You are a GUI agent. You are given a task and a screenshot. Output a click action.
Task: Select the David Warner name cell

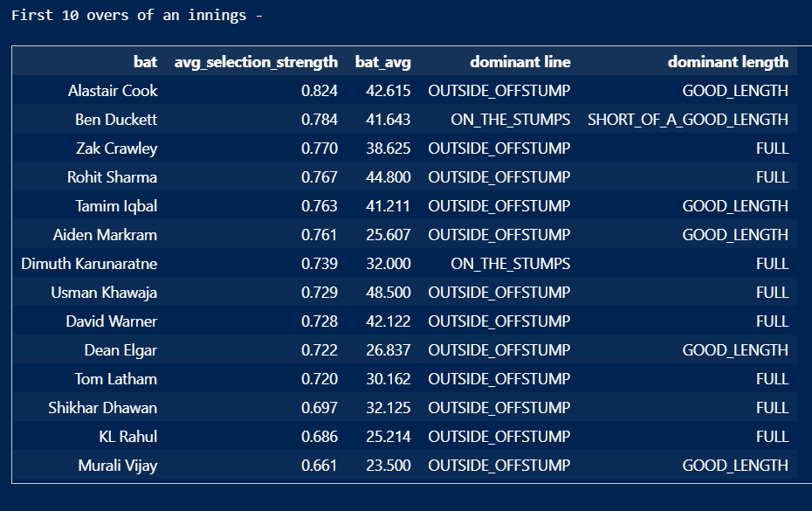click(x=112, y=321)
